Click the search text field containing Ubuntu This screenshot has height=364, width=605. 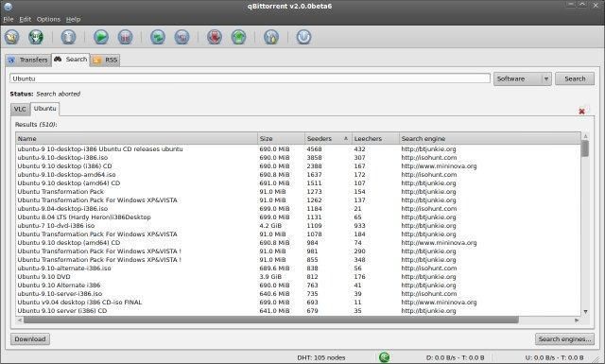coord(250,78)
